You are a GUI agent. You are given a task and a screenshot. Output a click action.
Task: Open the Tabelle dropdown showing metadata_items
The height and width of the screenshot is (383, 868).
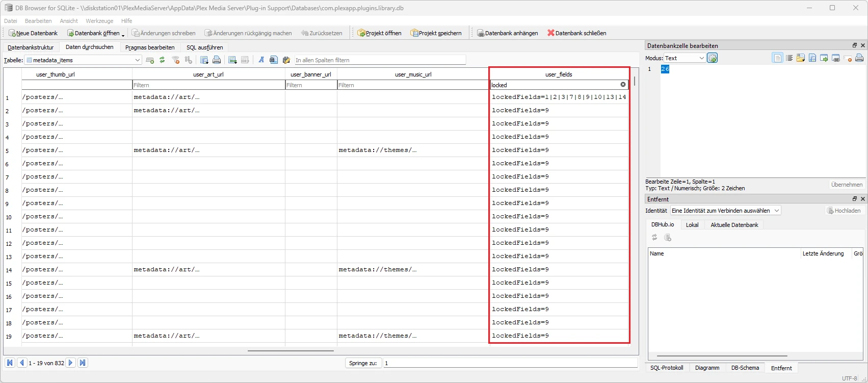[x=84, y=60]
